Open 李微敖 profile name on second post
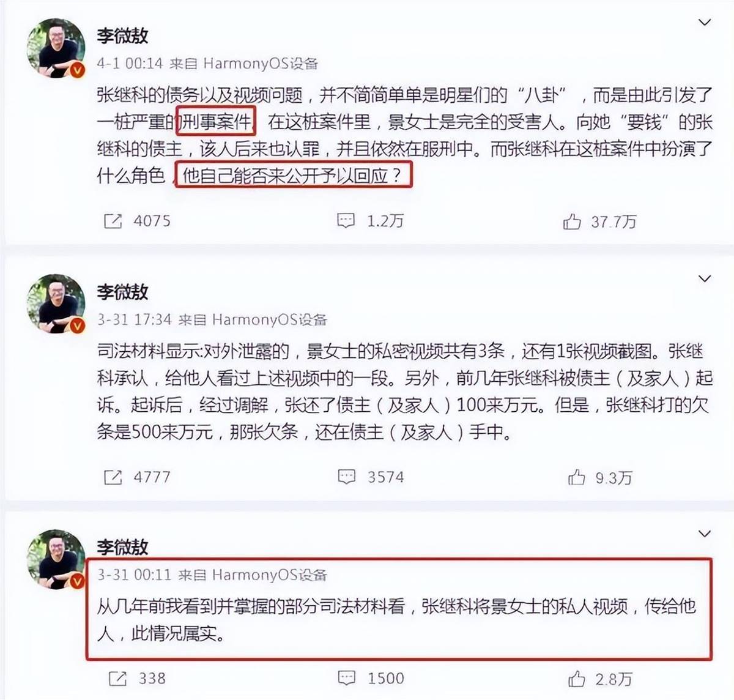Image resolution: width=734 pixels, height=700 pixels. pyautogui.click(x=122, y=292)
